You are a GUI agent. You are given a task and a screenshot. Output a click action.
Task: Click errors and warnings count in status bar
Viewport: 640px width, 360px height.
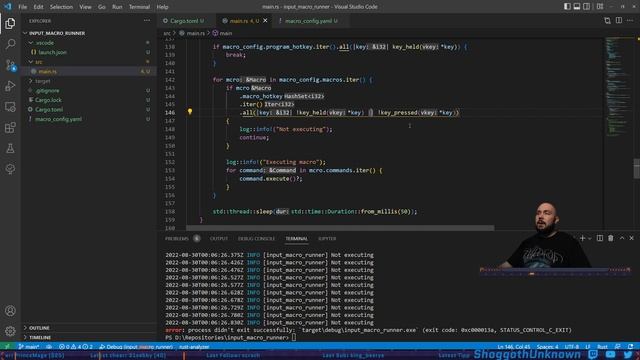coord(76,347)
